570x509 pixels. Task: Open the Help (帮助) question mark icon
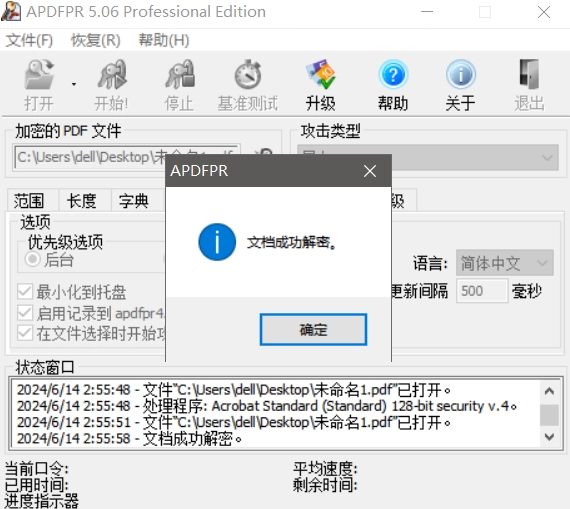(393, 75)
